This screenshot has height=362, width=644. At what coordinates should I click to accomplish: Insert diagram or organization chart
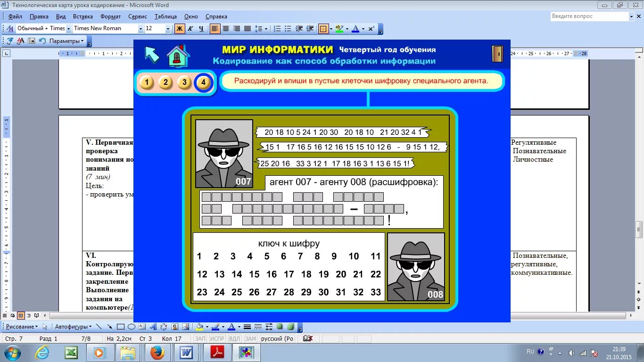coord(164,327)
